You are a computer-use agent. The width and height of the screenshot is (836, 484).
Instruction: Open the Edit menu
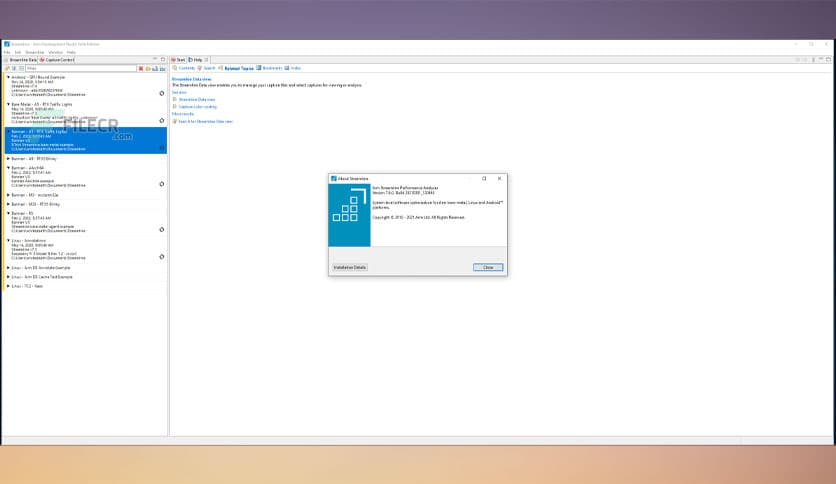click(x=18, y=52)
